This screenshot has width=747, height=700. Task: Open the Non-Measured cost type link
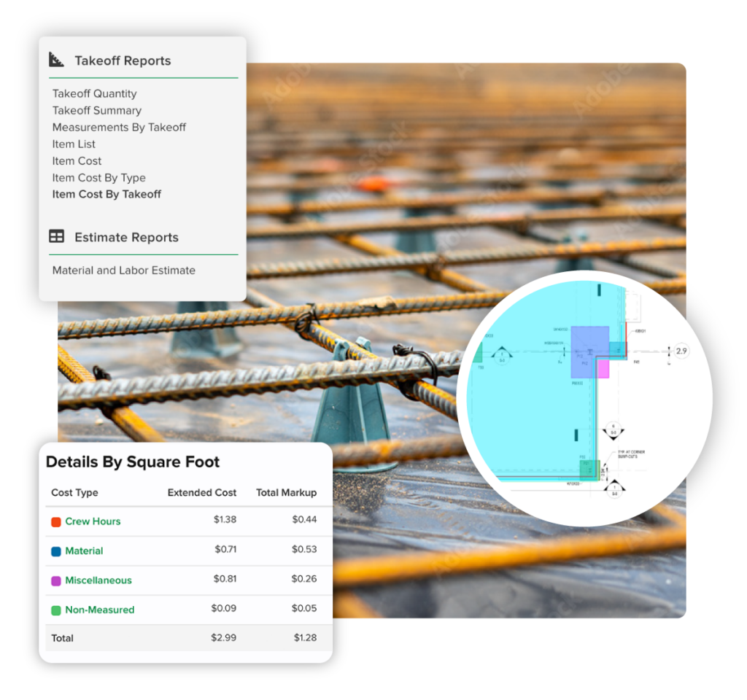click(x=99, y=610)
